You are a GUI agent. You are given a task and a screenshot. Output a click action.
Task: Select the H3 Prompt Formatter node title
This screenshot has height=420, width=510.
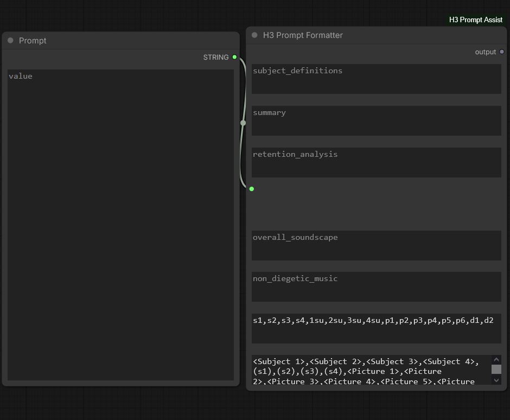click(303, 35)
